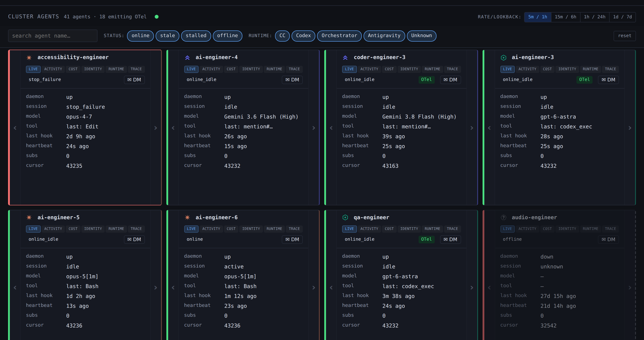This screenshot has width=644, height=340.
Task: Click the ai-engineer-4 Antigravity chevron icon
Action: click(x=187, y=57)
